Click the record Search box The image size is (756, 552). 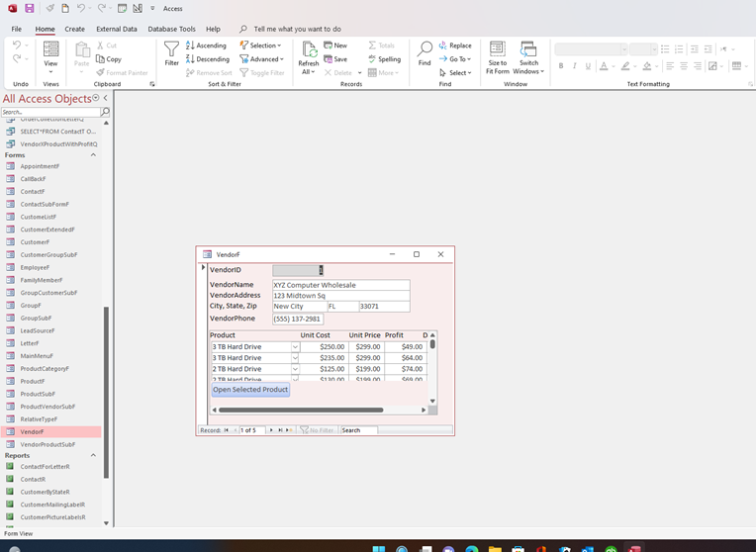(358, 430)
